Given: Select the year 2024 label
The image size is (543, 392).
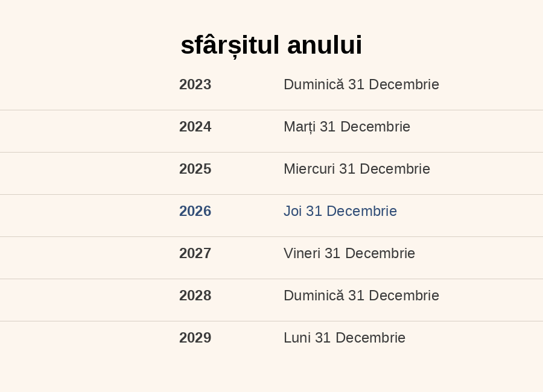Looking at the screenshot, I should pos(195,127).
